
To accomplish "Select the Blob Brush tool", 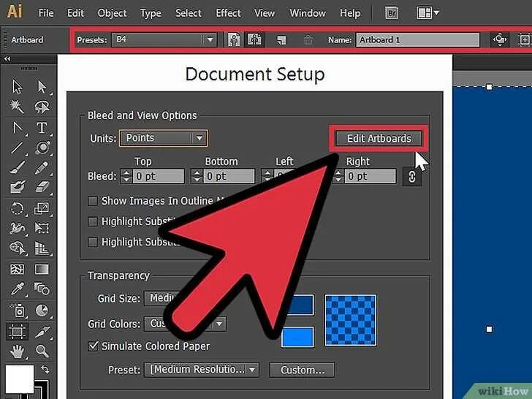I will [17, 187].
